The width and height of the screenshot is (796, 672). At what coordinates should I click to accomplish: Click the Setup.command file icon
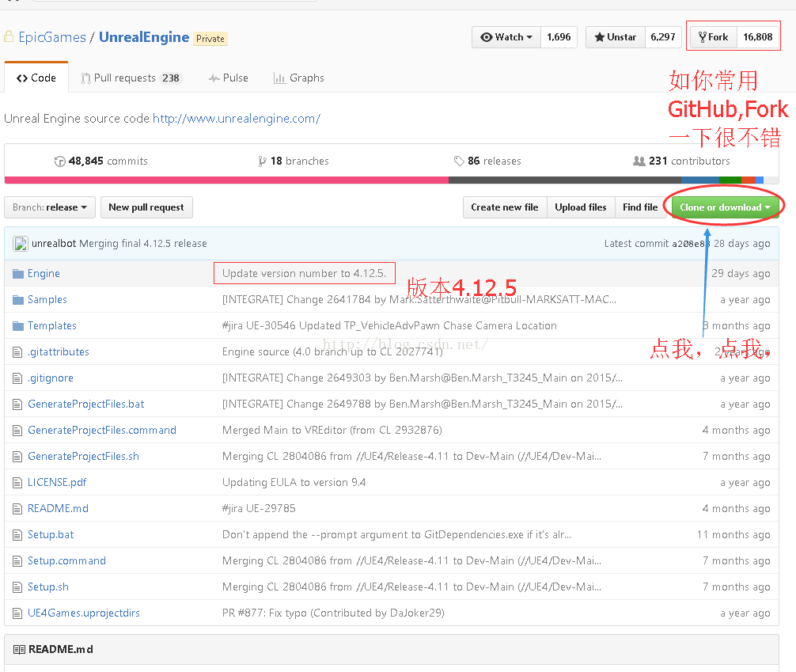[x=17, y=560]
